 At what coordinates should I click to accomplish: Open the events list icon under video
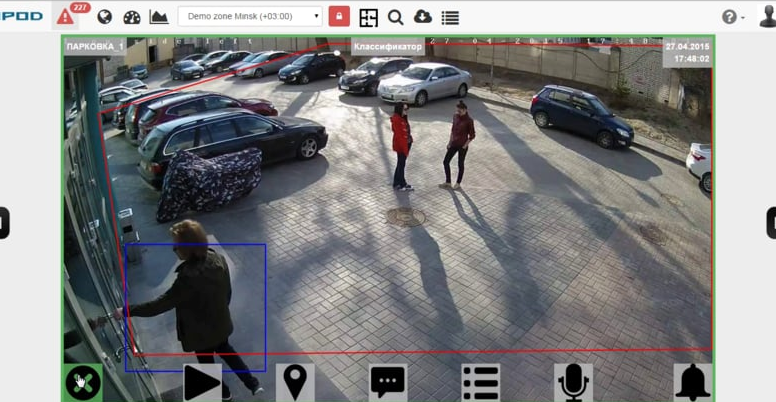481,383
